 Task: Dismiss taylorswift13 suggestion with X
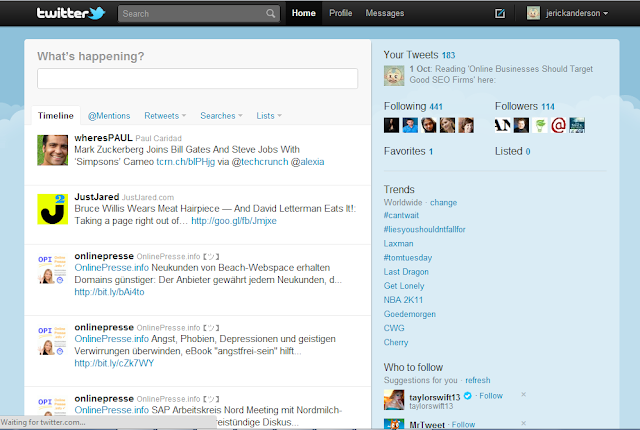click(x=524, y=395)
